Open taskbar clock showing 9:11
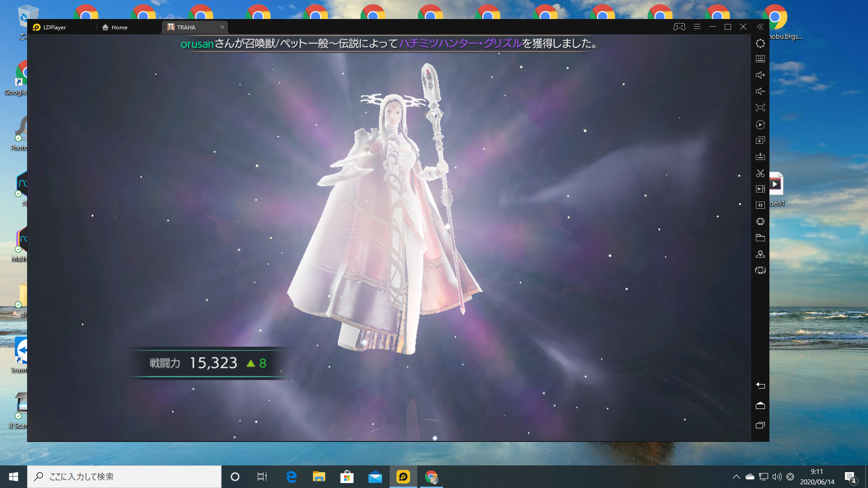 tap(817, 477)
